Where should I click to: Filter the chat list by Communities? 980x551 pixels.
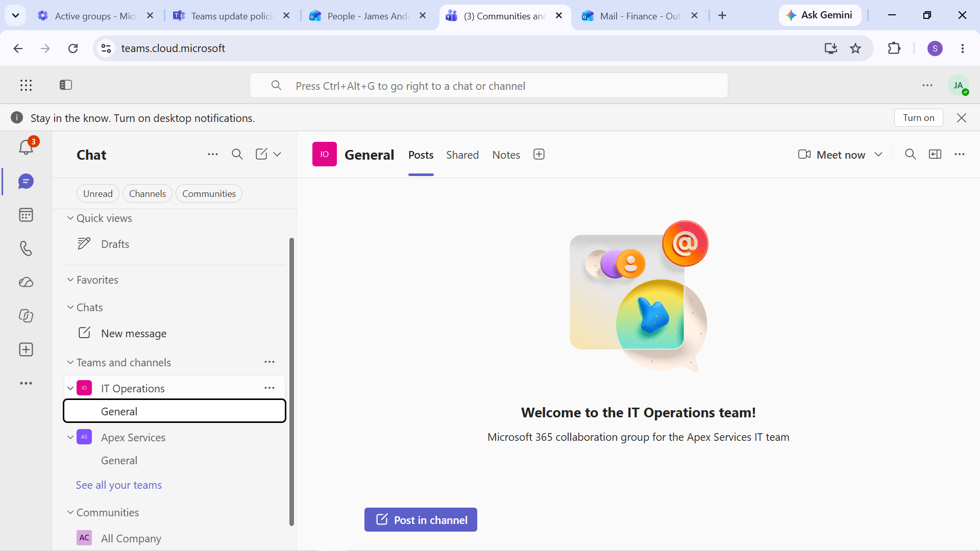pos(209,194)
